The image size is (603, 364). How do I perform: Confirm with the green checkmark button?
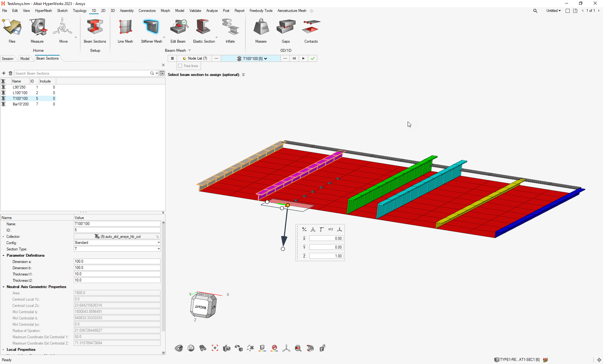point(312,58)
